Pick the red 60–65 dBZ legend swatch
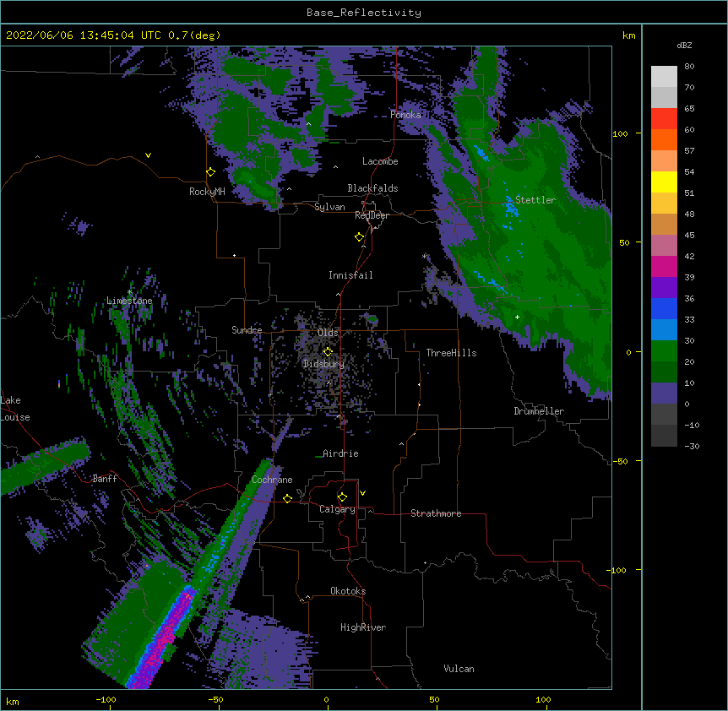 tap(664, 118)
